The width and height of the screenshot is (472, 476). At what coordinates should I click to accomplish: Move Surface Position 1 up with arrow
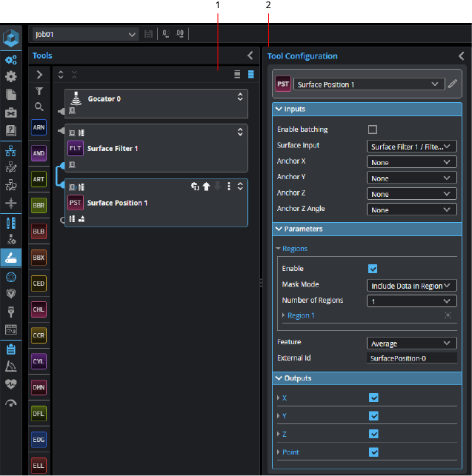click(206, 187)
